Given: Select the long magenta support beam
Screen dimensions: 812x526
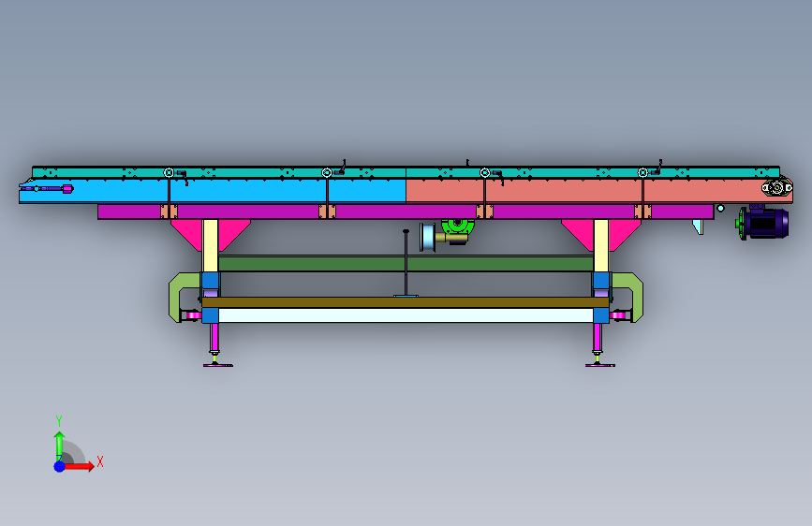Looking at the screenshot, I should 406,212.
